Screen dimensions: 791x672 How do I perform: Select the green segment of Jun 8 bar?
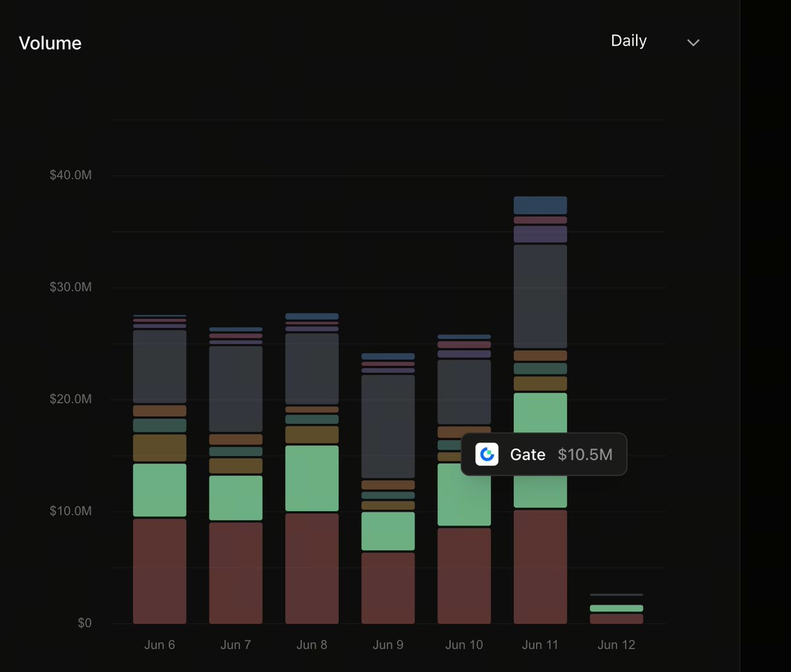(x=312, y=478)
